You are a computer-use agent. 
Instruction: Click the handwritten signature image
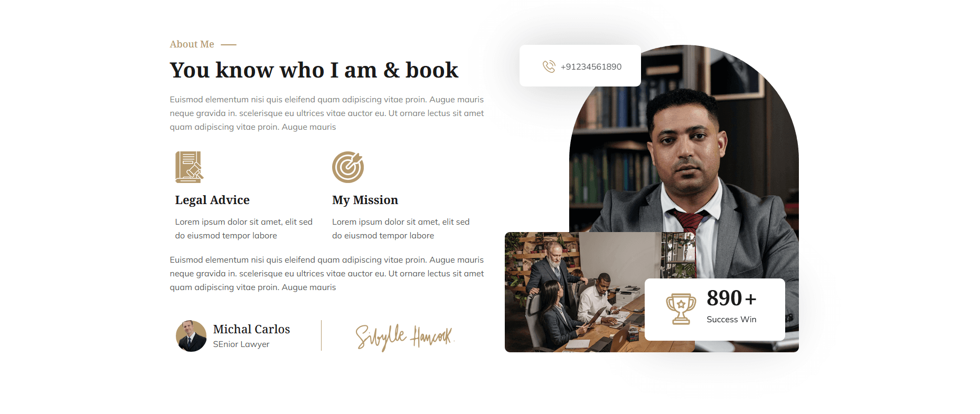405,336
